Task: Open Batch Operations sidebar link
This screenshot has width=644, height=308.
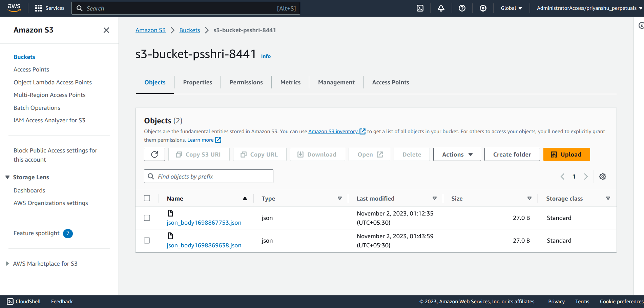Action: pos(37,108)
